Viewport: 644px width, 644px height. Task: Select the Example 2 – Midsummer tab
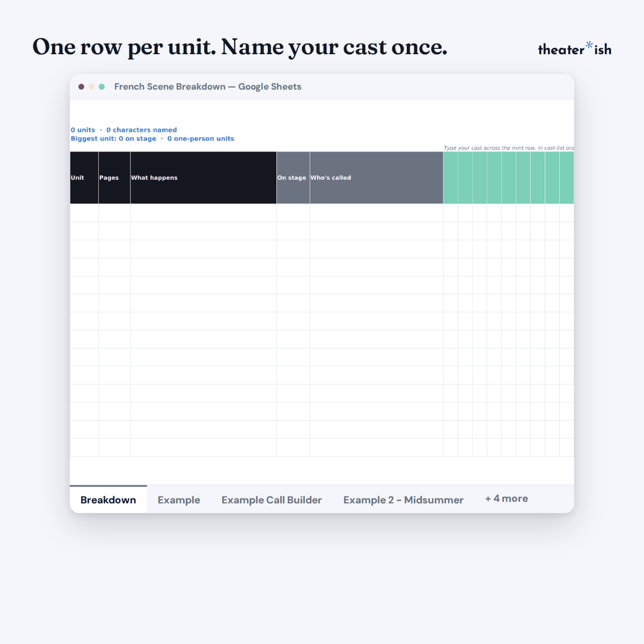click(403, 500)
